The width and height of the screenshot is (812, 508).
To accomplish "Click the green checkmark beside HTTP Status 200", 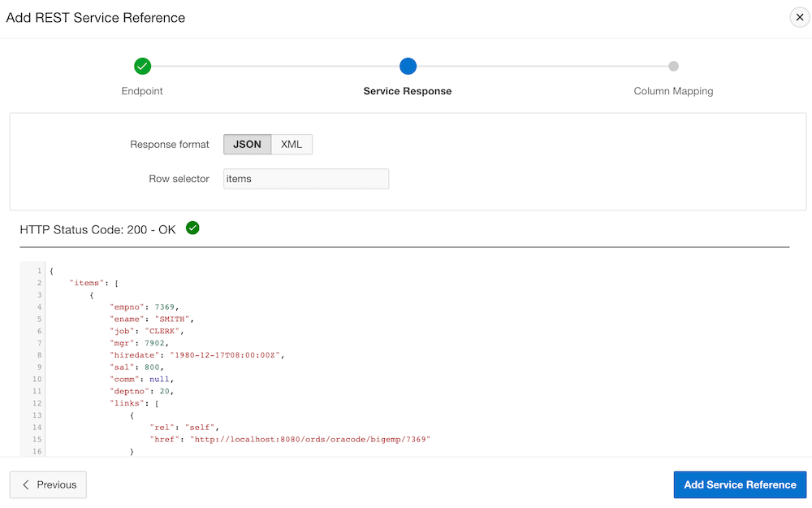I will tap(192, 228).
